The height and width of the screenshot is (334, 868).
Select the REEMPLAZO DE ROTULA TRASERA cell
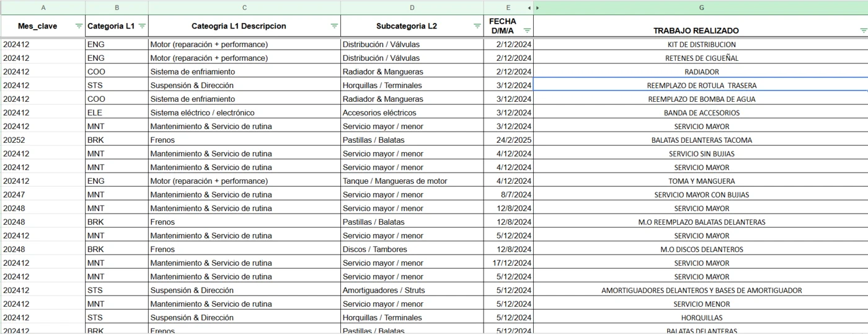(701, 86)
